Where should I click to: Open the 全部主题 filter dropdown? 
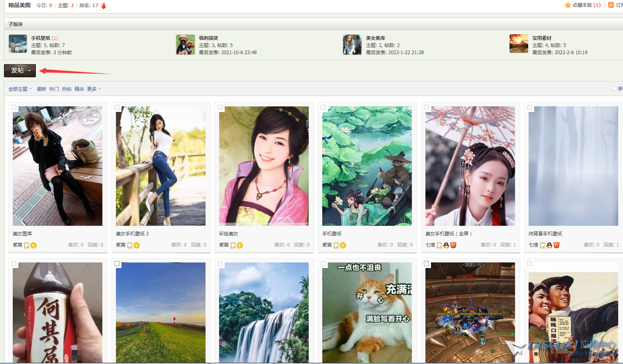pyautogui.click(x=20, y=89)
